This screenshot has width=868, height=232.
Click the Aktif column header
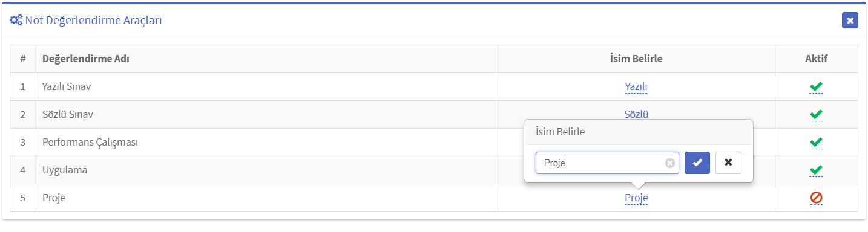[x=816, y=59]
